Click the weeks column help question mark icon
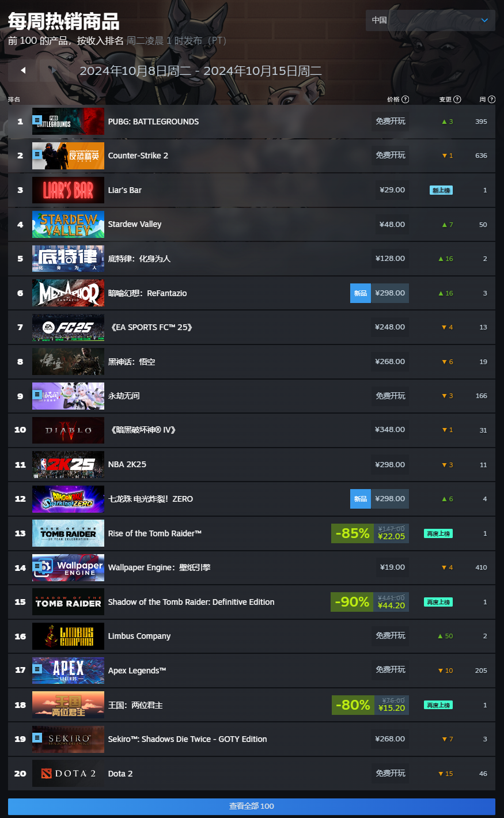504x818 pixels. point(492,100)
